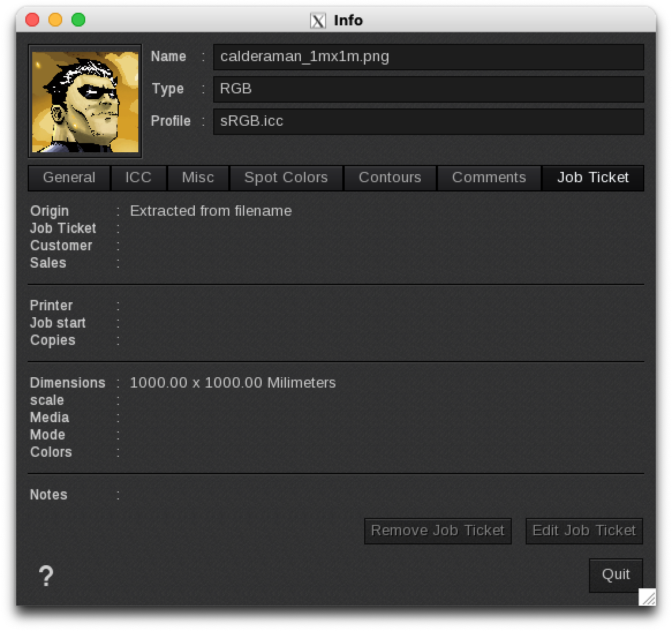Click the Remove Job Ticket button
Image resolution: width=672 pixels, height=631 pixels.
[437, 531]
